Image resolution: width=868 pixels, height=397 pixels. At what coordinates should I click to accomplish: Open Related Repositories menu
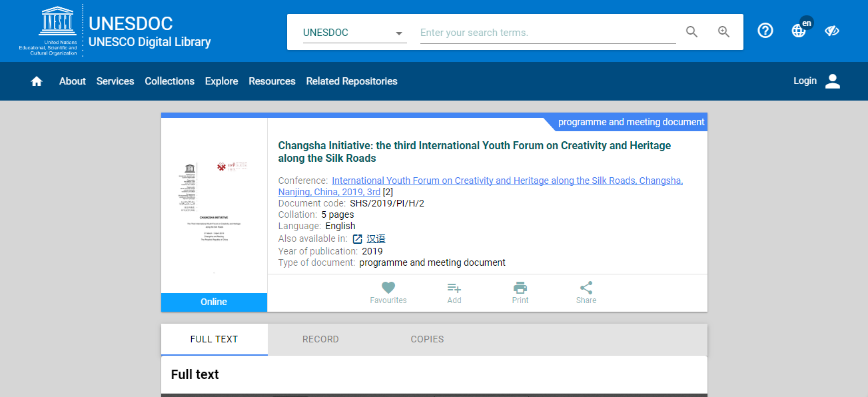(x=352, y=81)
